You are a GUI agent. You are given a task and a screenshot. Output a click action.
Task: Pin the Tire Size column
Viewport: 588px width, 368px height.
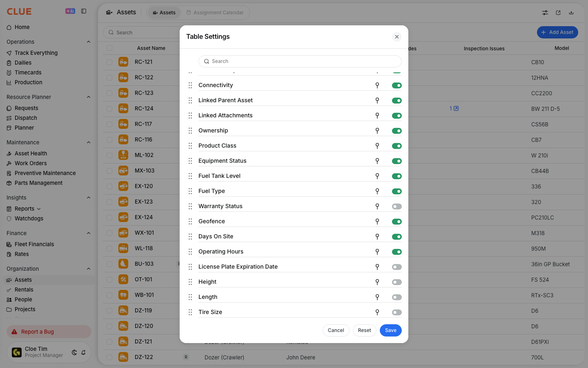377,312
